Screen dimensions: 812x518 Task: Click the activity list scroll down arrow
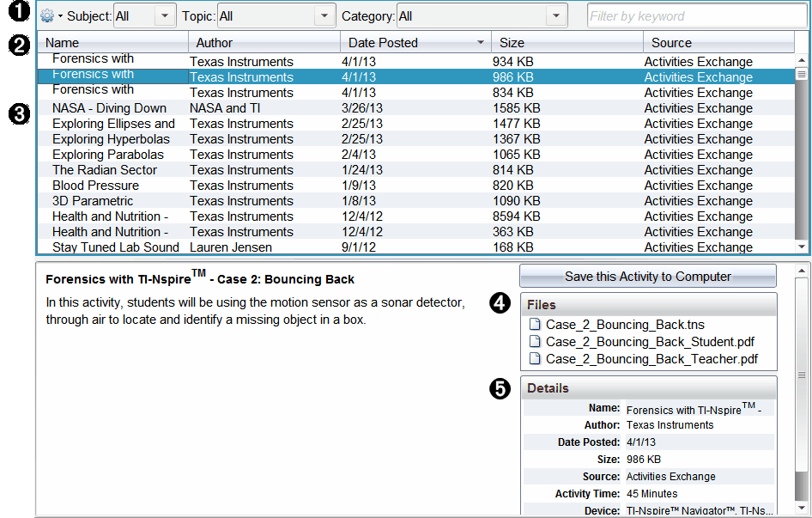[802, 247]
